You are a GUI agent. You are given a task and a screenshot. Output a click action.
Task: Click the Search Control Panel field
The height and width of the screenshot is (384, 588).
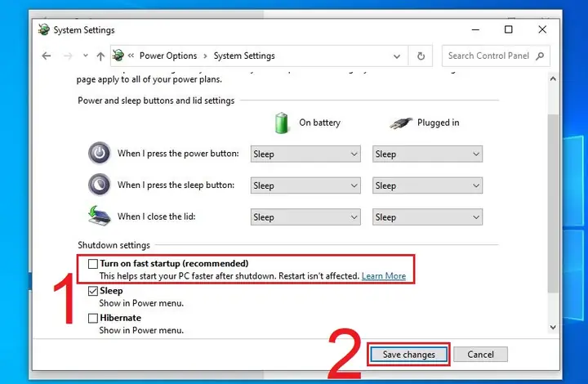[496, 56]
